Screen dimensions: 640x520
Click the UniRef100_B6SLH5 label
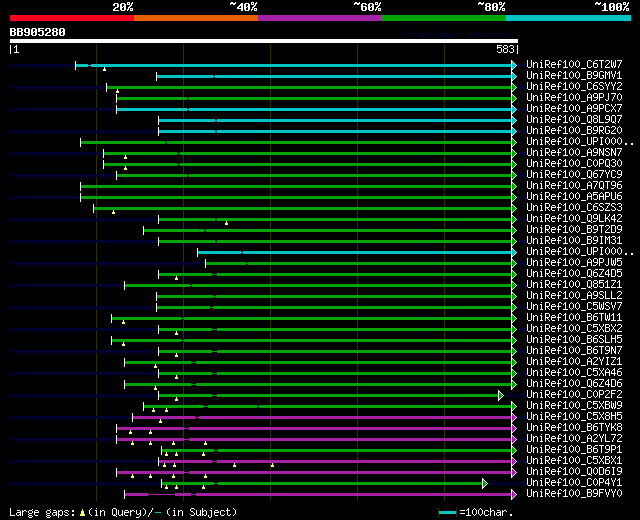pyautogui.click(x=574, y=340)
